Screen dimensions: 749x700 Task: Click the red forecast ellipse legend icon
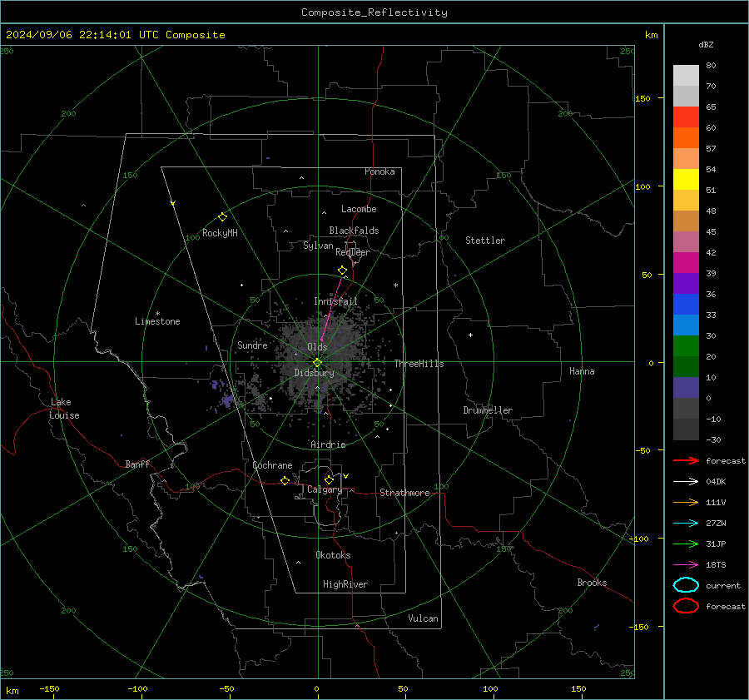click(x=686, y=606)
